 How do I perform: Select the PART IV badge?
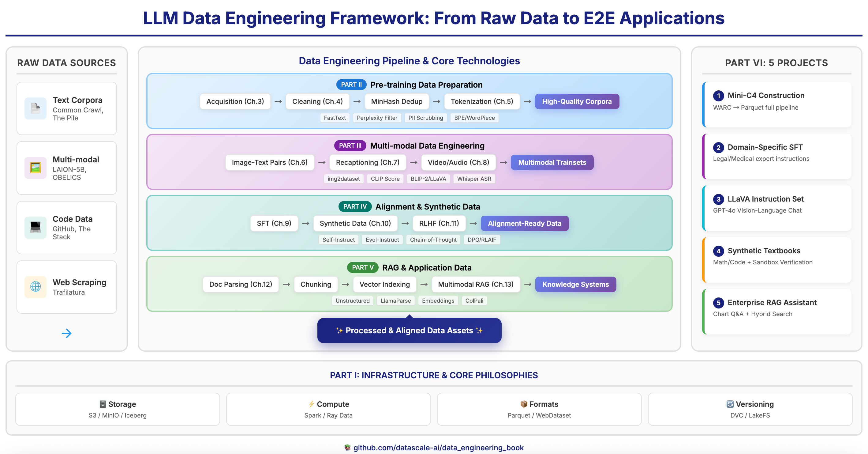pyautogui.click(x=355, y=206)
